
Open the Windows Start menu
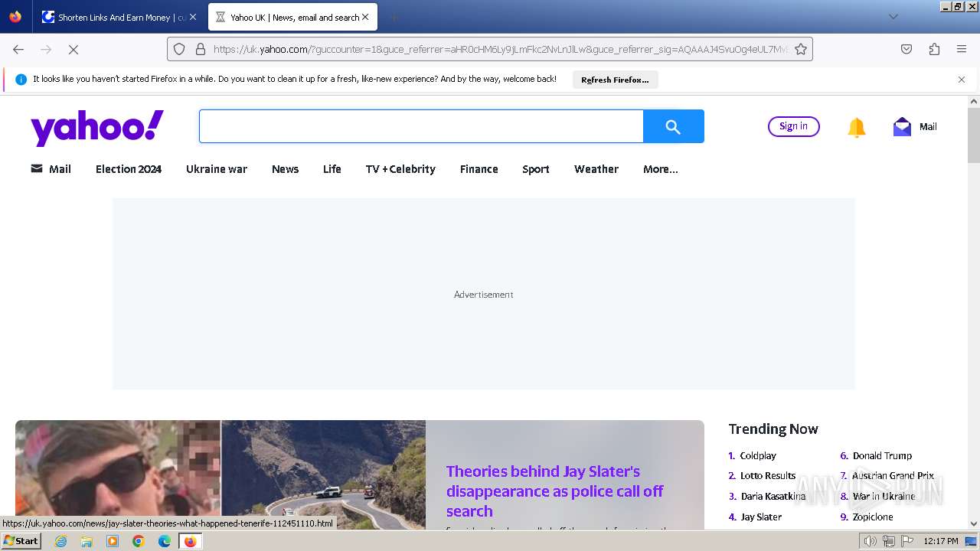pos(21,541)
